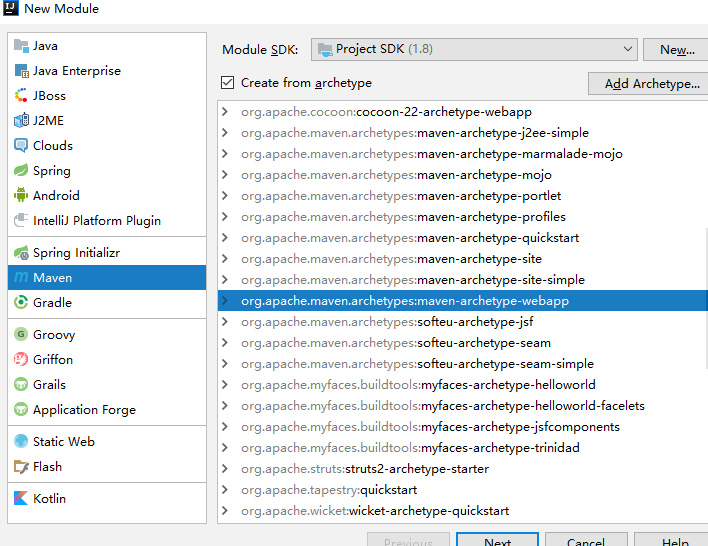Uncheck Create from archetype checkbox
Viewport: 708px width, 546px height.
pos(228,83)
